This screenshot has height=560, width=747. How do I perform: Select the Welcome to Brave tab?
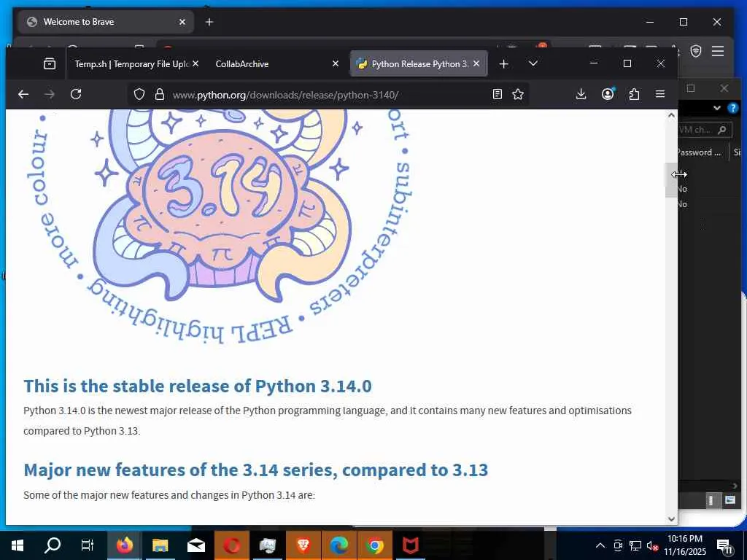106,22
